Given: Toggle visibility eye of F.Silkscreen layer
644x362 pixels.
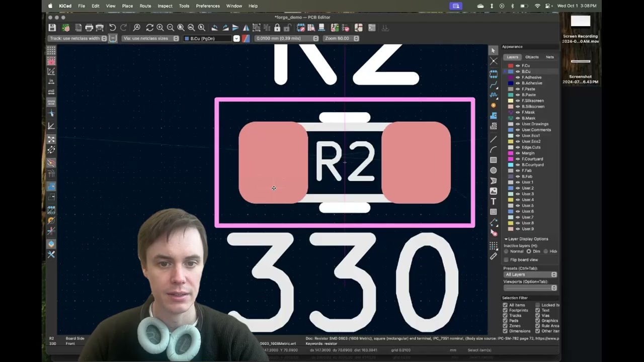Looking at the screenshot, I should (x=518, y=101).
